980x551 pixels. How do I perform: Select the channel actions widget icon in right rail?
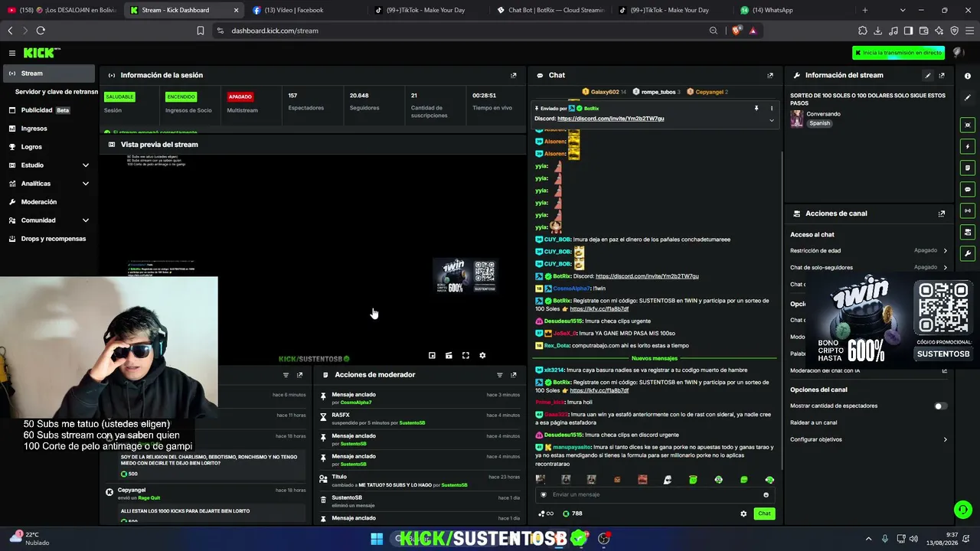[x=968, y=232]
